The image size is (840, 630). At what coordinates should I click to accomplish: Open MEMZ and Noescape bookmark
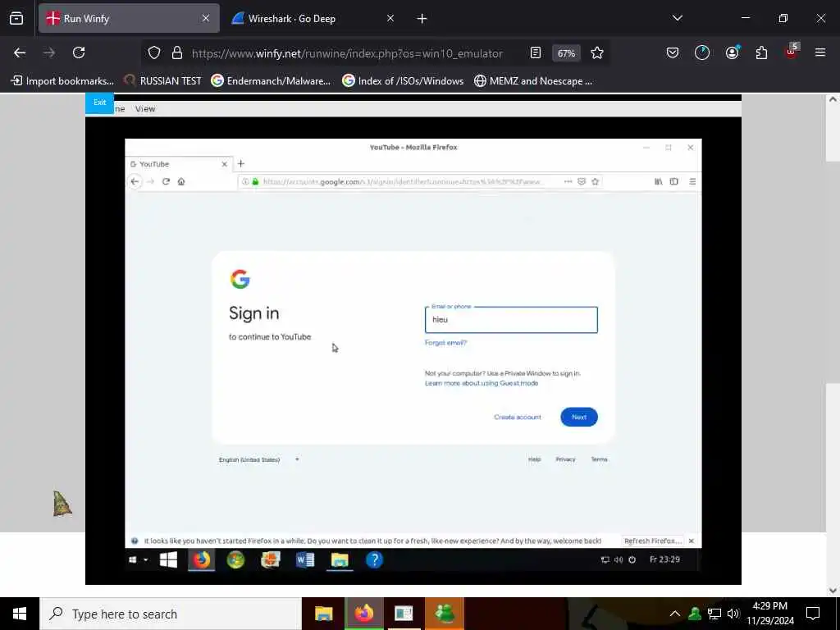[x=533, y=81]
